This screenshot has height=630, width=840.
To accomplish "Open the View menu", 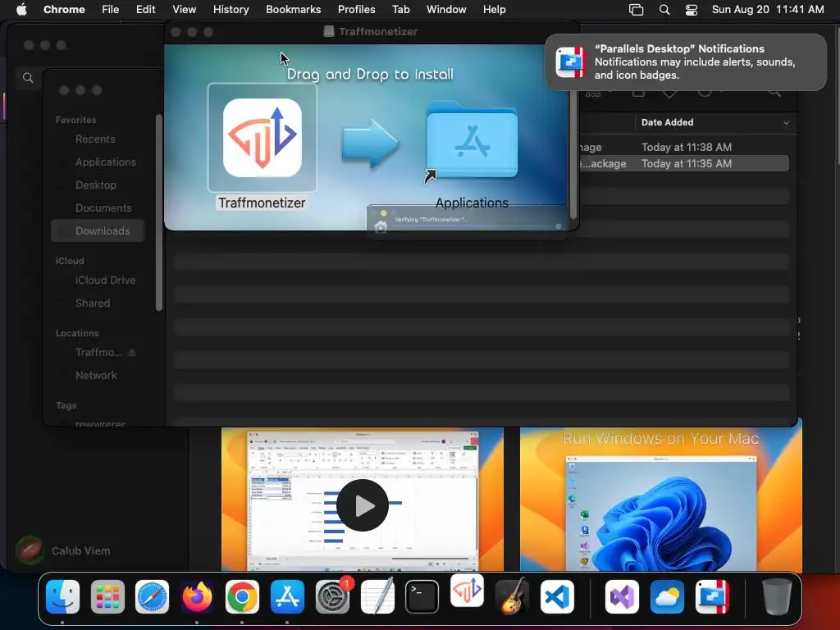I will point(185,10).
